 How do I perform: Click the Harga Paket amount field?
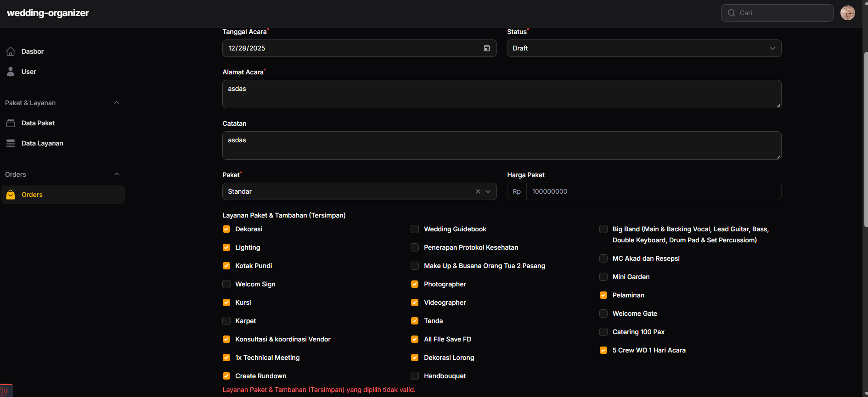654,191
